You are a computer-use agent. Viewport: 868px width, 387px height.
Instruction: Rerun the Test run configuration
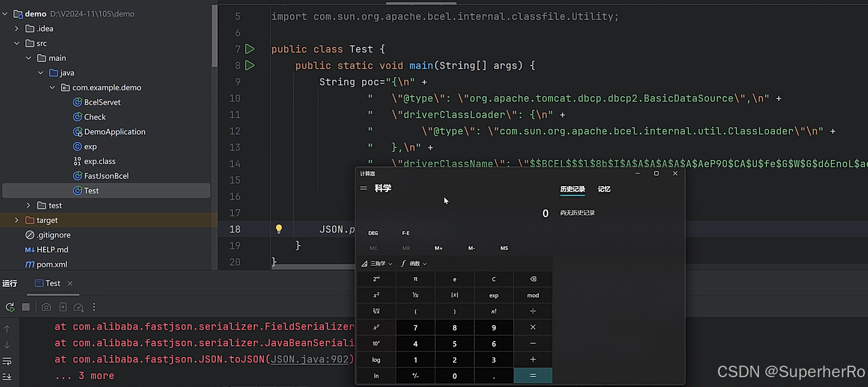(10, 307)
